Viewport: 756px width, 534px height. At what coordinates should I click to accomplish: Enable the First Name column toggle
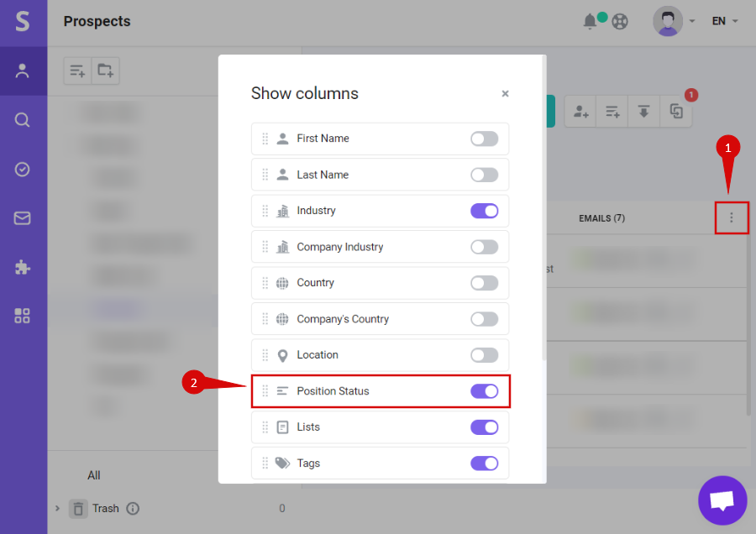(484, 139)
